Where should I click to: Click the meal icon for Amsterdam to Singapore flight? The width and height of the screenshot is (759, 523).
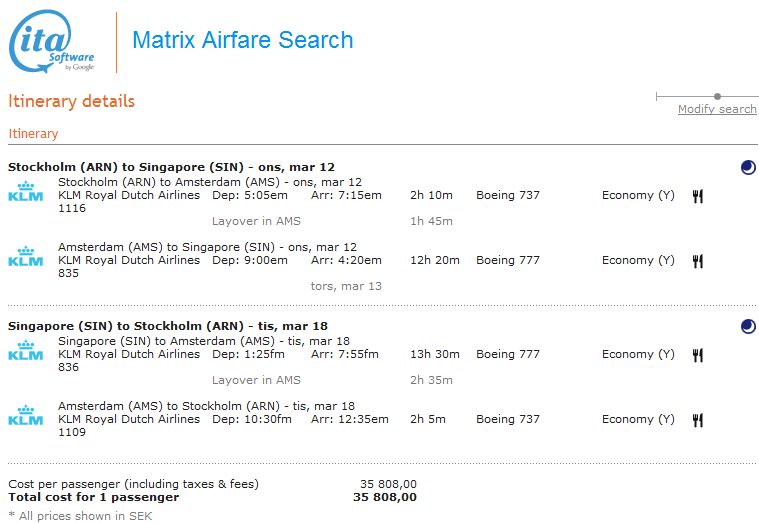point(697,261)
